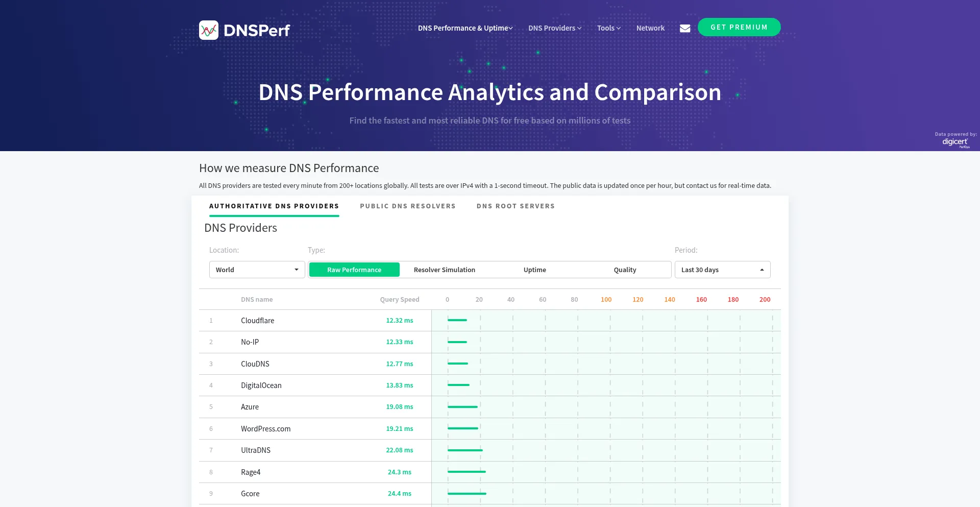Click Cloudflare's green query speed bar

tap(457, 320)
